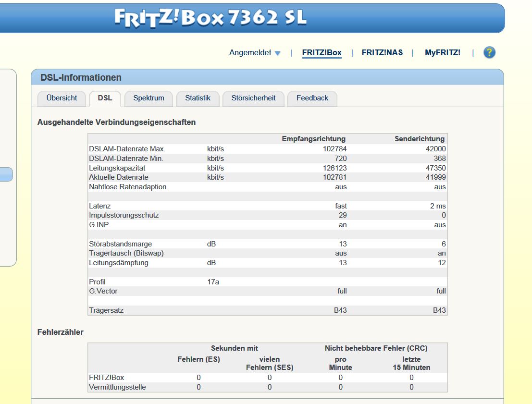The image size is (532, 404).
Task: Click the G.Vector row label
Action: 103,291
